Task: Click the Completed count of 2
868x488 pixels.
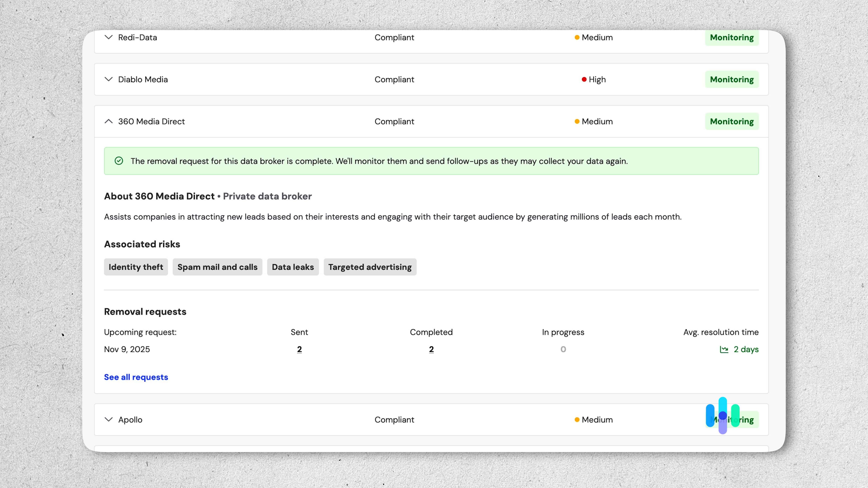Action: (x=431, y=349)
